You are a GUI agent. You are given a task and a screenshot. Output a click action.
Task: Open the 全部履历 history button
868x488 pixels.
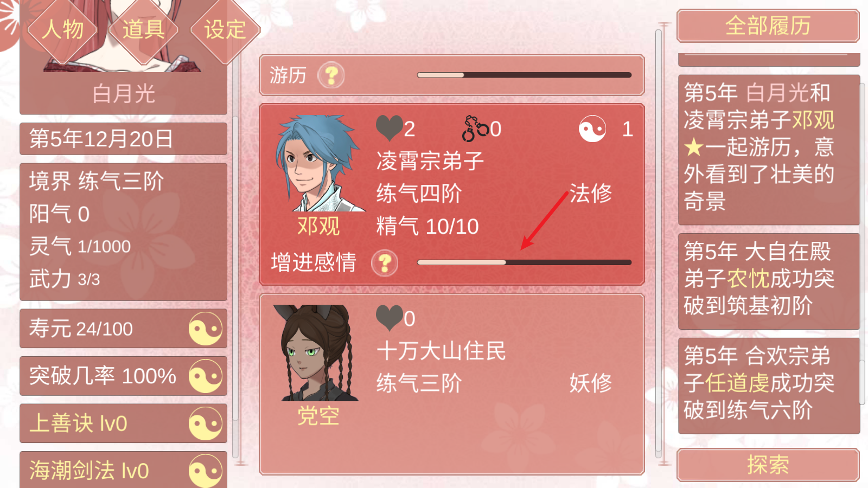tap(768, 25)
